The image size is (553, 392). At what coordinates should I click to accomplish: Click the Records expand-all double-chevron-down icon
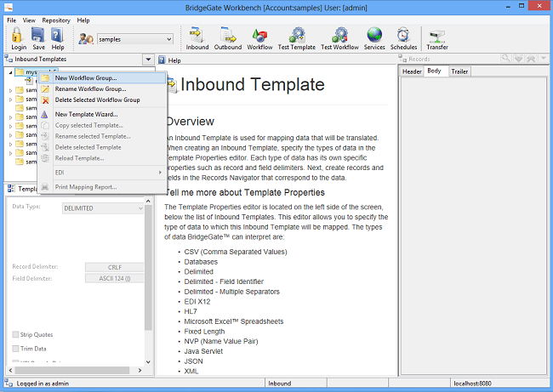[x=518, y=58]
